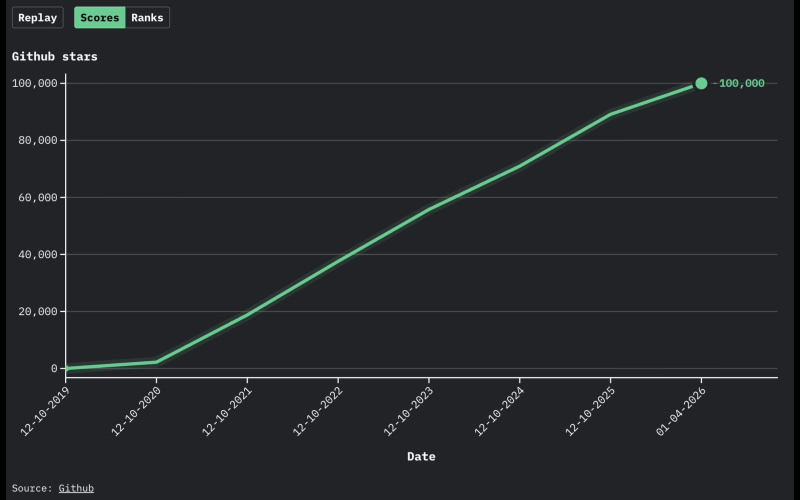Viewport: 800px width, 500px height.
Task: Open the Github source link
Action: click(76, 488)
